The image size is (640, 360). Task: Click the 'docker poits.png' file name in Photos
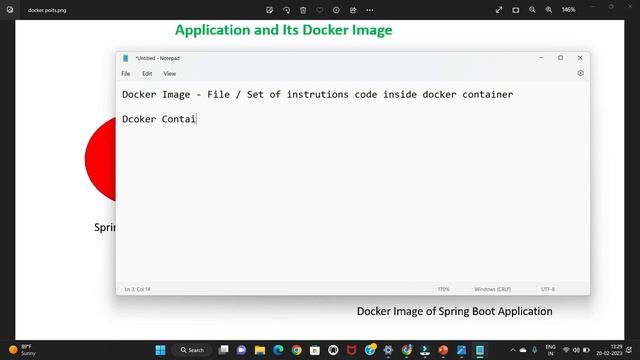click(x=47, y=10)
